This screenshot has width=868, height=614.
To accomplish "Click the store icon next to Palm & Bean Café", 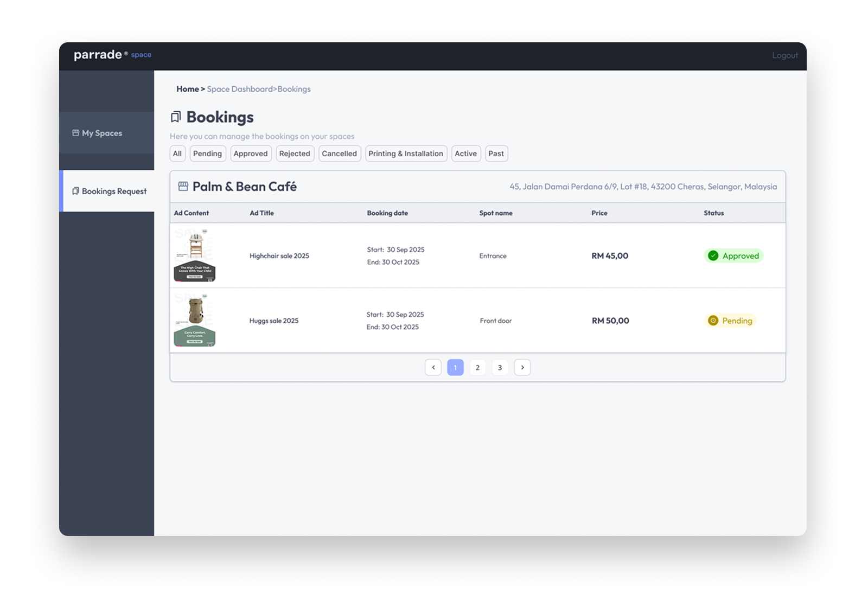I will click(x=183, y=186).
